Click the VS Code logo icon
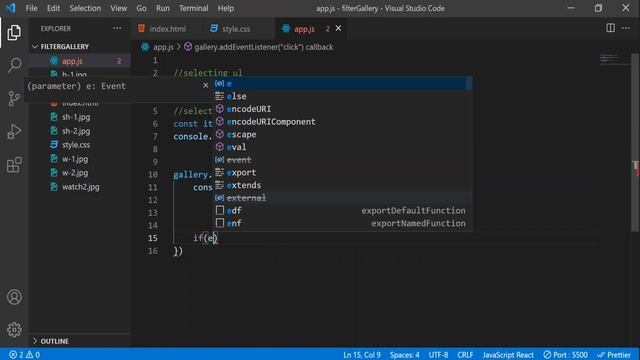 10,8
